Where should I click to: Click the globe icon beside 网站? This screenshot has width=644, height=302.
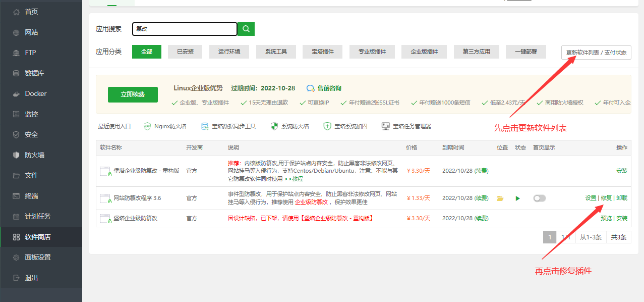point(16,32)
